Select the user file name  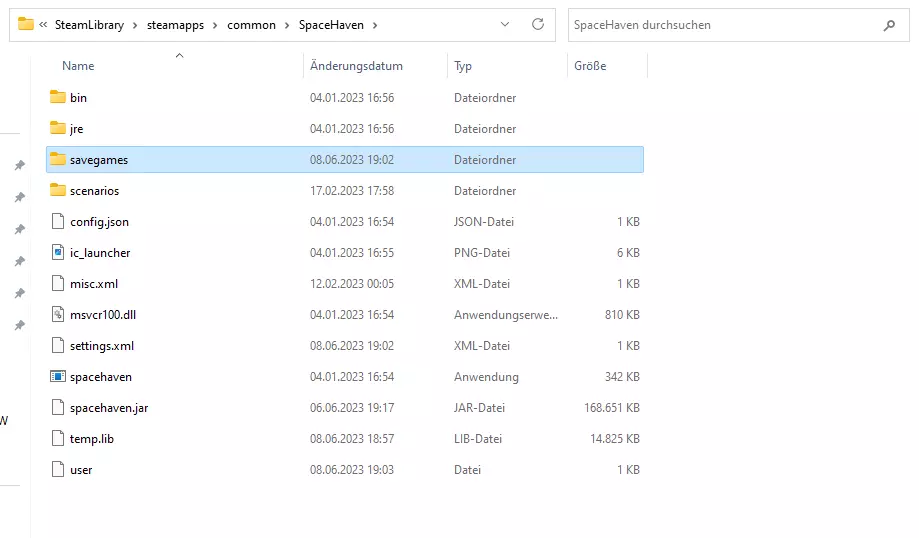click(x=81, y=470)
